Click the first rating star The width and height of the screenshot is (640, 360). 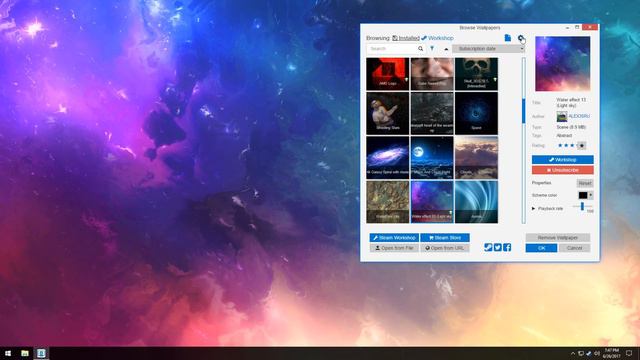click(x=560, y=145)
